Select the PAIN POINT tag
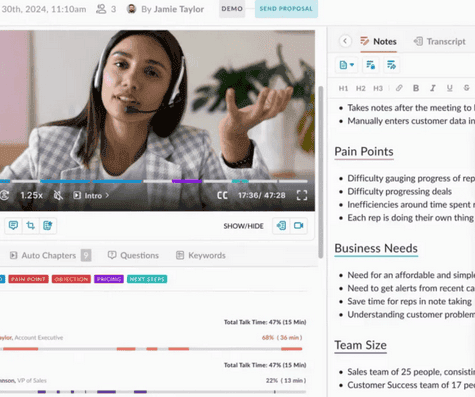The width and height of the screenshot is (475, 397). (x=29, y=279)
